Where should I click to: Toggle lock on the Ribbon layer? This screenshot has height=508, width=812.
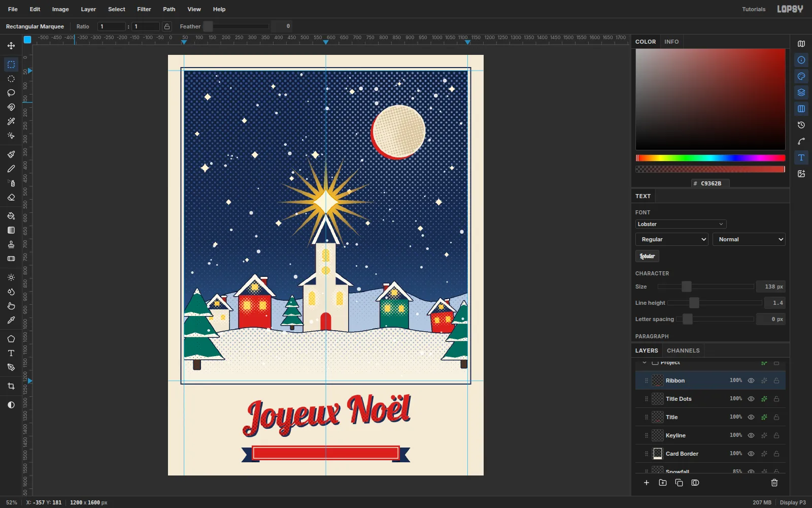776,380
